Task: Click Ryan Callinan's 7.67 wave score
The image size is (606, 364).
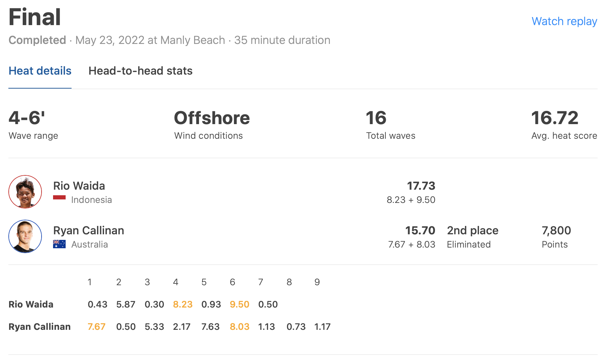Action: click(96, 327)
